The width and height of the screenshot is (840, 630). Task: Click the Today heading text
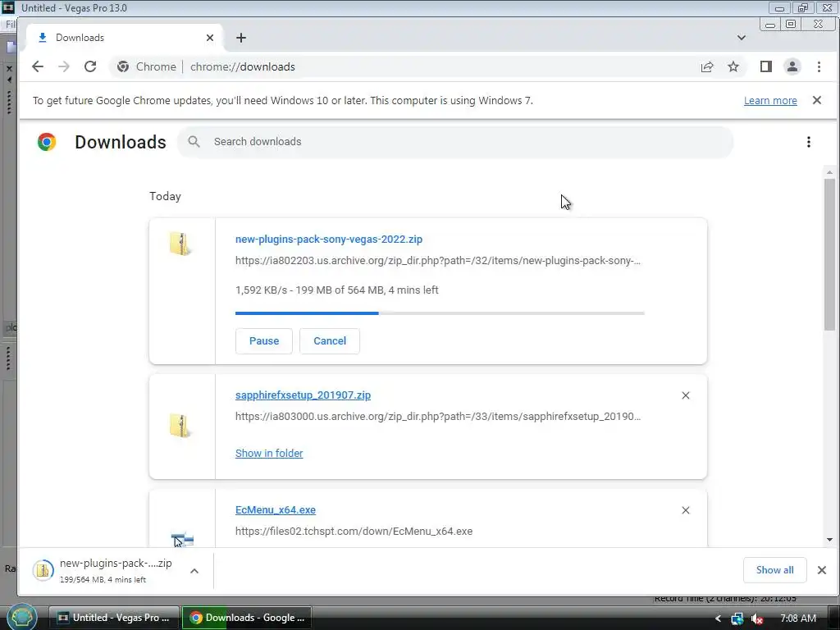(x=165, y=196)
